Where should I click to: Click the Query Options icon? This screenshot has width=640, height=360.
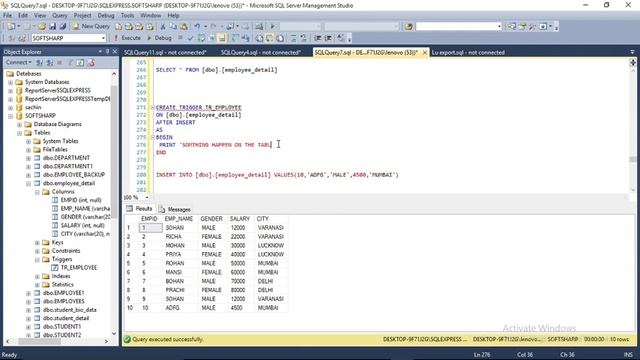pyautogui.click(x=211, y=38)
